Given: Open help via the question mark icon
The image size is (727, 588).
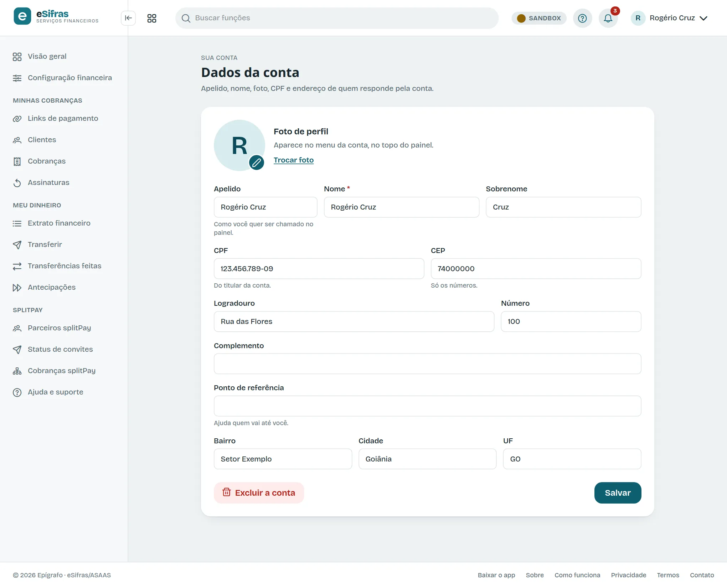Looking at the screenshot, I should tap(582, 18).
